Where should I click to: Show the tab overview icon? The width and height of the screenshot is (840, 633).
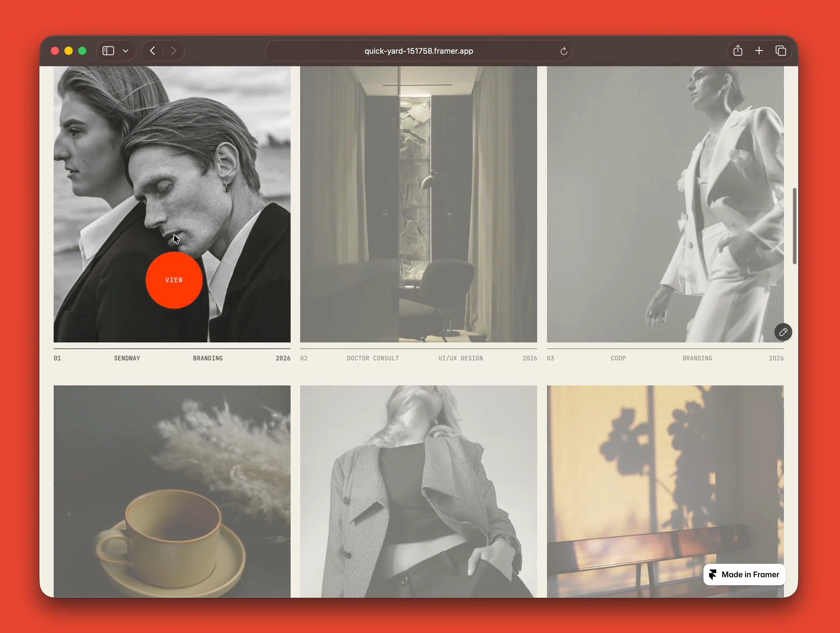pyautogui.click(x=780, y=50)
